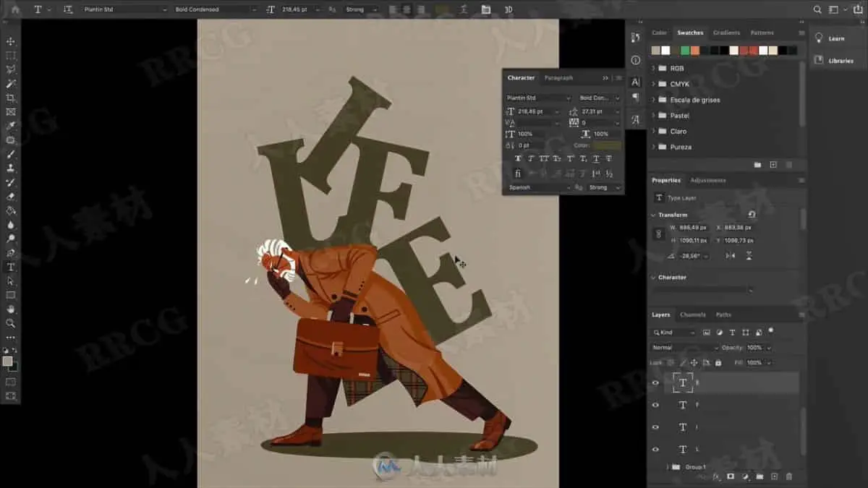Click the green swatch in Swatches
This screenshot has width=868, height=488.
pyautogui.click(x=685, y=51)
